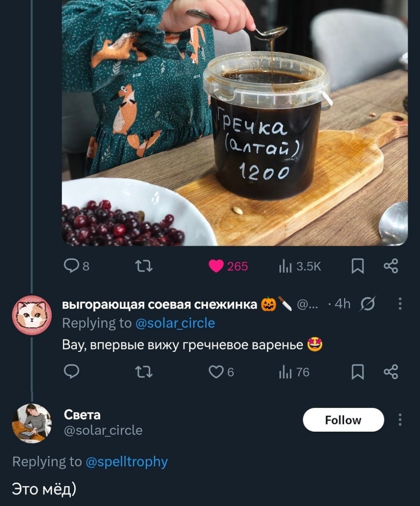Screen dimensions: 420x506
Task: View analytics showing 3.5K views
Action: pos(300,266)
